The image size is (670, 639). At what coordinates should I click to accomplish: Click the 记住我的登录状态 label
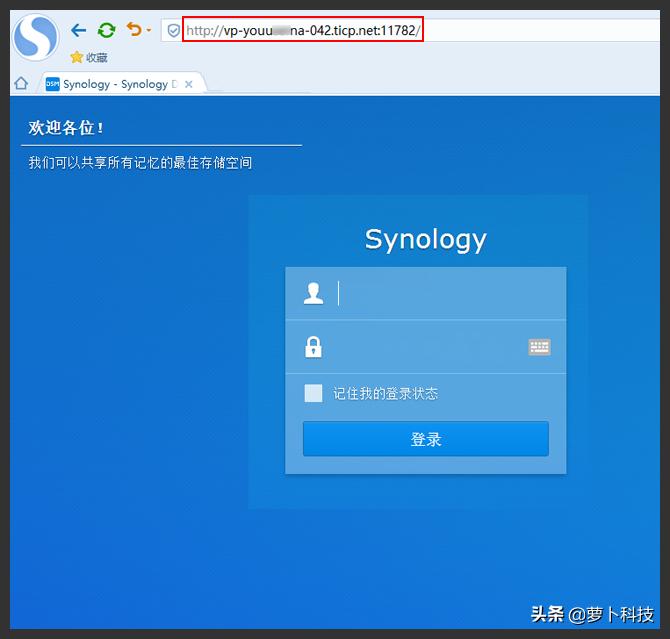pos(385,393)
